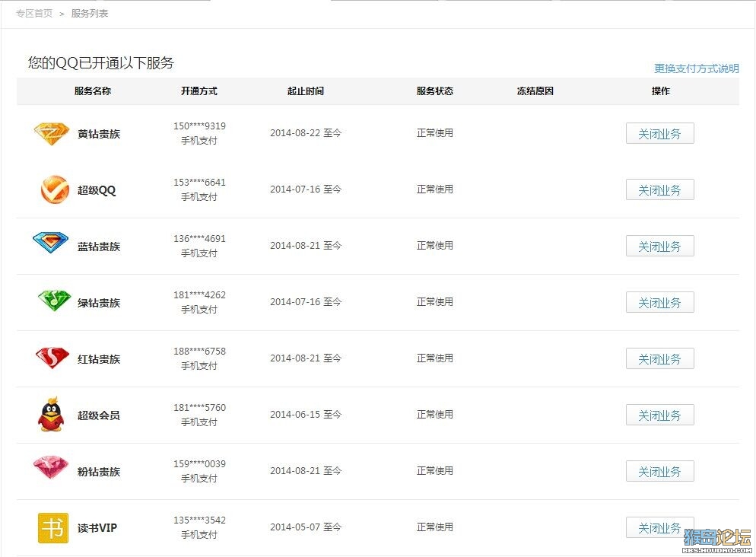Viewport: 756px width, 557px height.
Task: Click the 服务名称 column header
Action: tap(93, 91)
